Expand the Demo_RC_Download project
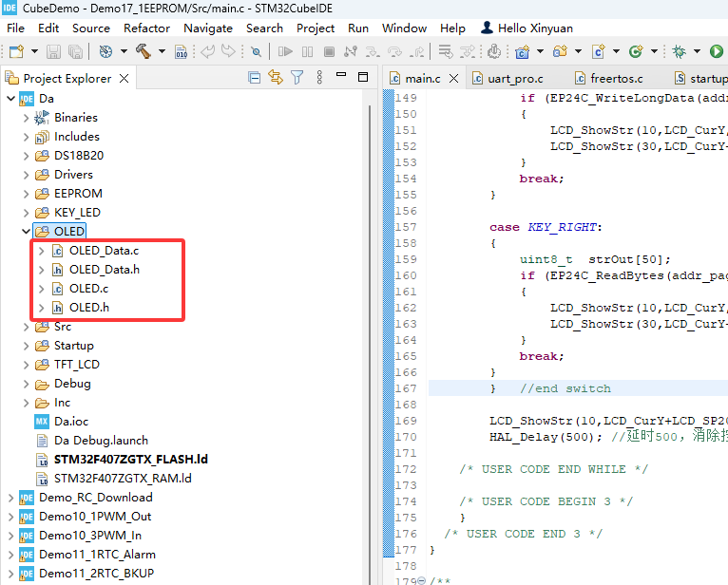Viewport: 728px width, 585px height. (10, 498)
